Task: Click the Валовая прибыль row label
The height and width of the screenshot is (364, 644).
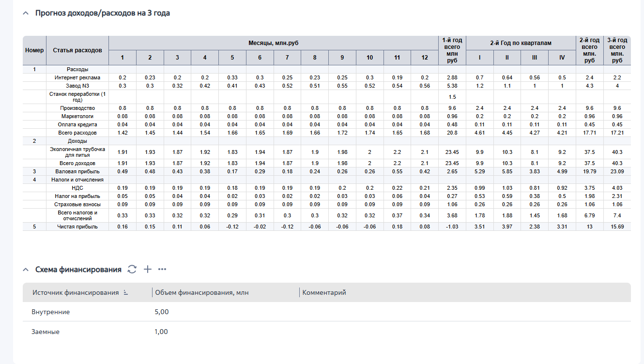Action: pos(77,171)
